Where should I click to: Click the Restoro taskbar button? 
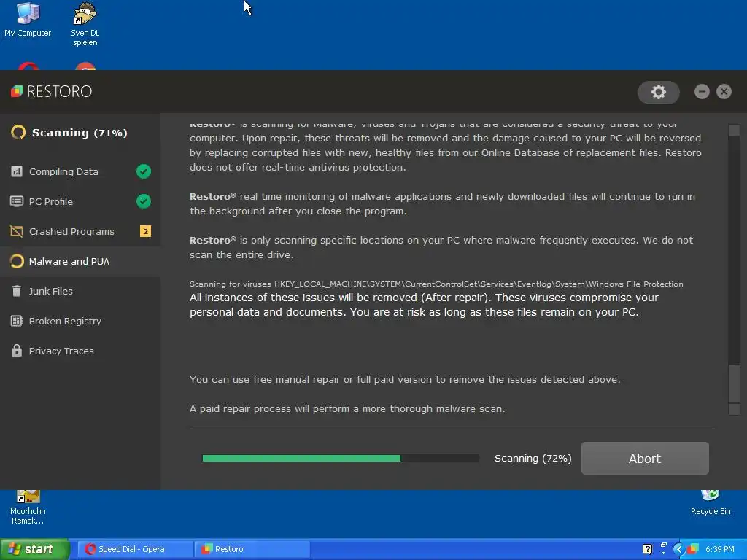click(x=252, y=549)
